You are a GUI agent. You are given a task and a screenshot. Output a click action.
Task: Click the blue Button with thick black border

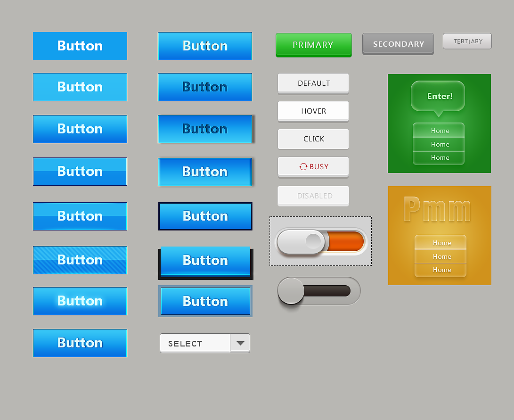tap(205, 216)
